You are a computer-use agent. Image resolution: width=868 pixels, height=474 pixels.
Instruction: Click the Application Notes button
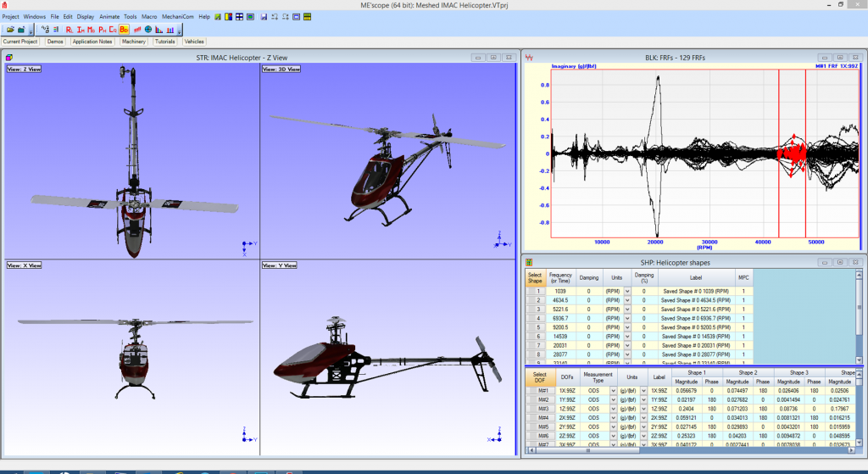tap(92, 42)
